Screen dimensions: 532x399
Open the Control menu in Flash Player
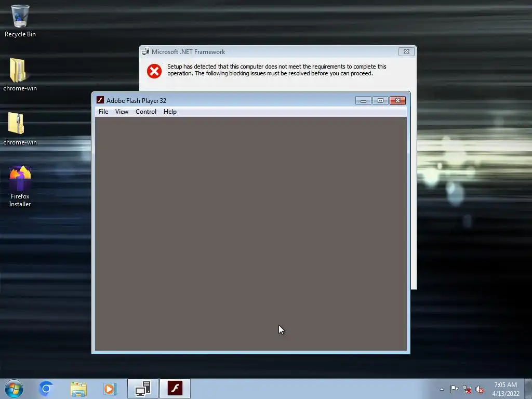[146, 112]
